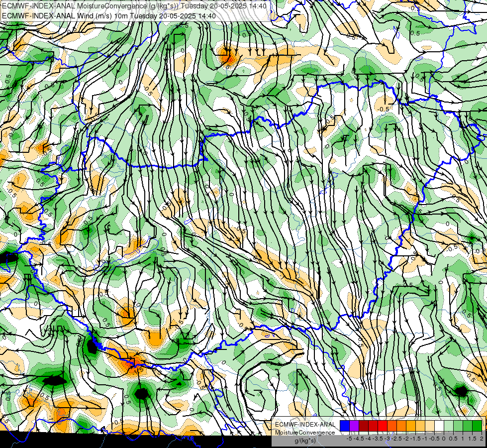Click the legend label ECMWF-INDEX-ANAL

pyautogui.click(x=305, y=425)
